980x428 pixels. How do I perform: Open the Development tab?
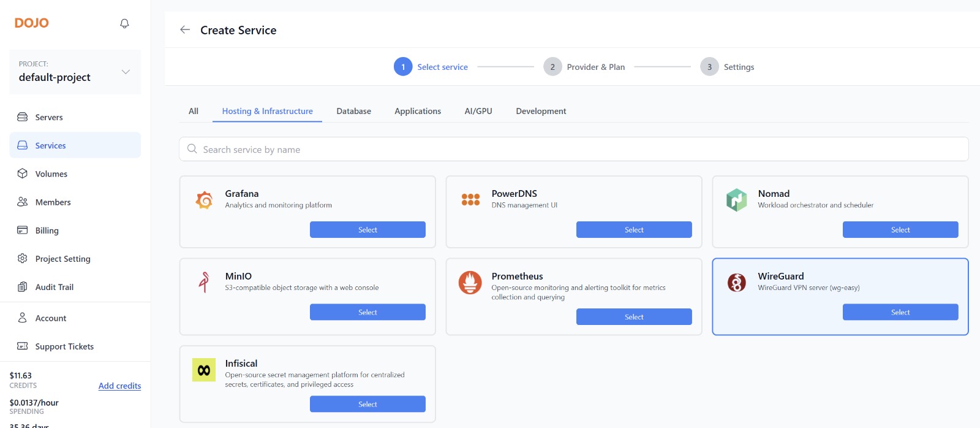click(x=541, y=111)
